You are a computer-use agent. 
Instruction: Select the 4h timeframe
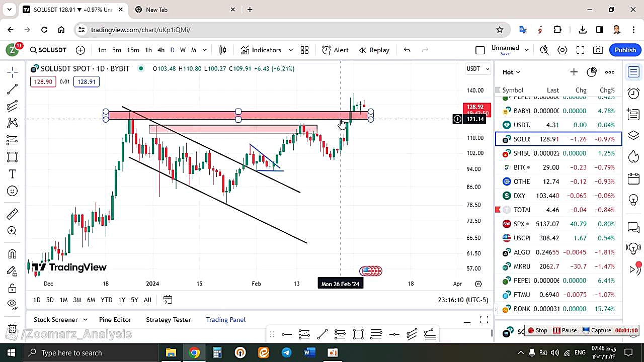coord(161,50)
